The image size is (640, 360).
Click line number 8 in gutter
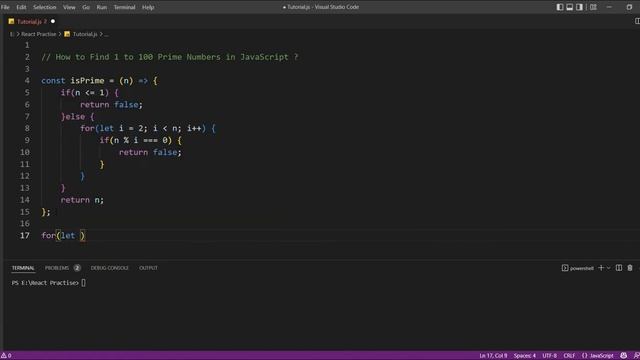[x=27, y=129]
